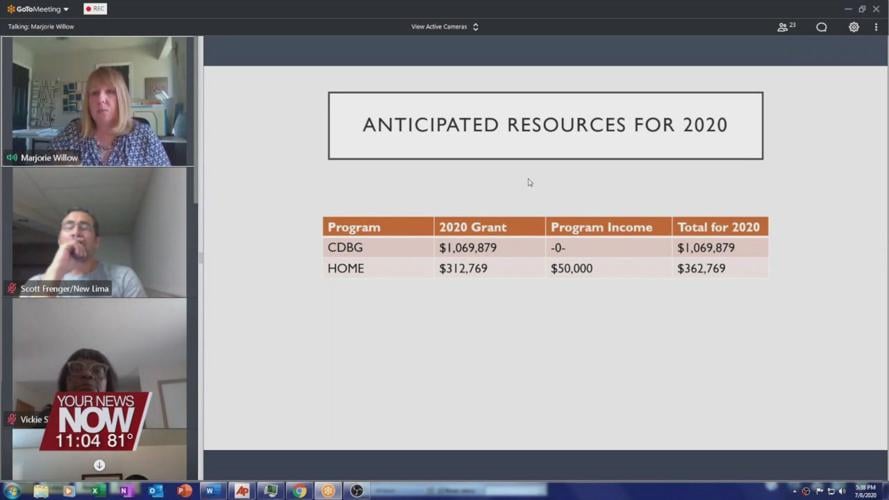The width and height of the screenshot is (889, 500).
Task: Open the GoToMeeting menu dropdown
Action: pos(38,9)
